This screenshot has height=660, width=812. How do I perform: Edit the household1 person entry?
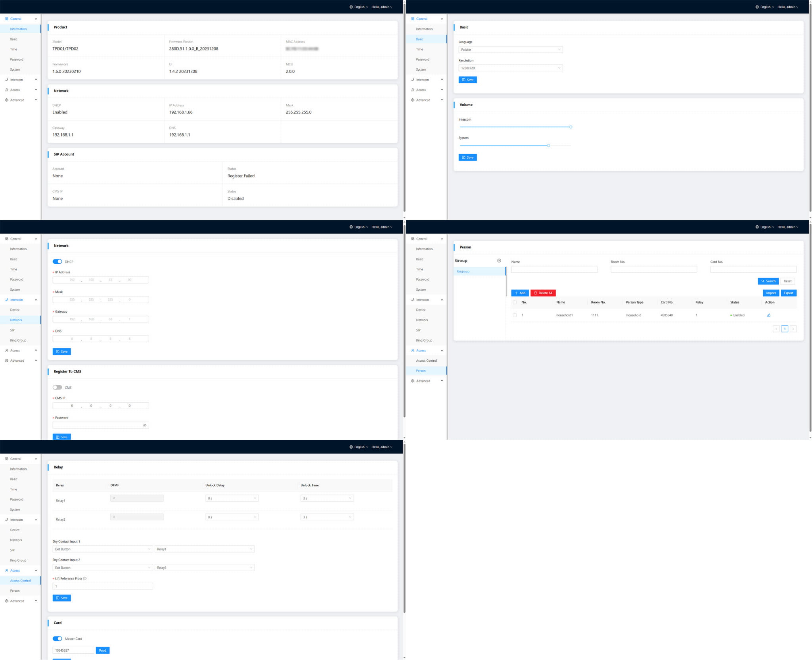tap(768, 315)
